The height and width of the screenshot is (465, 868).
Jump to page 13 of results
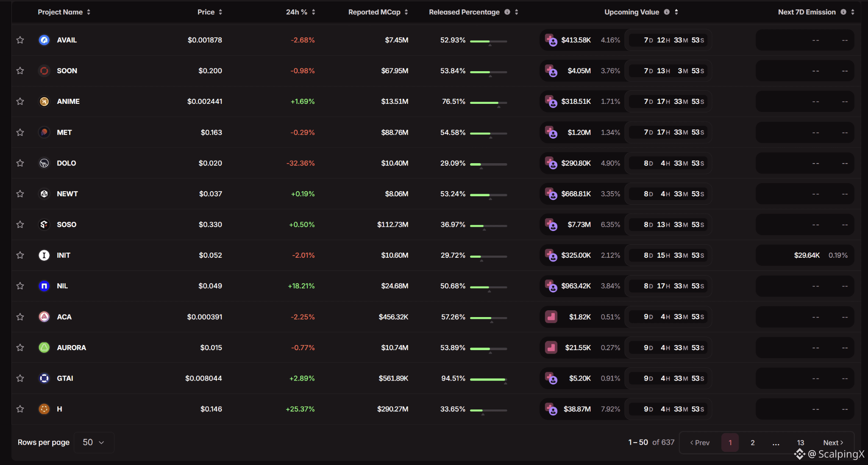800,443
